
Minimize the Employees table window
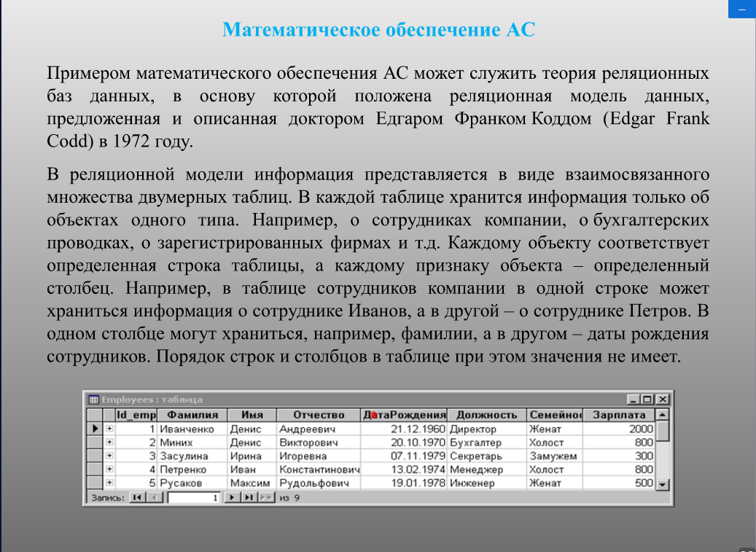coord(634,399)
